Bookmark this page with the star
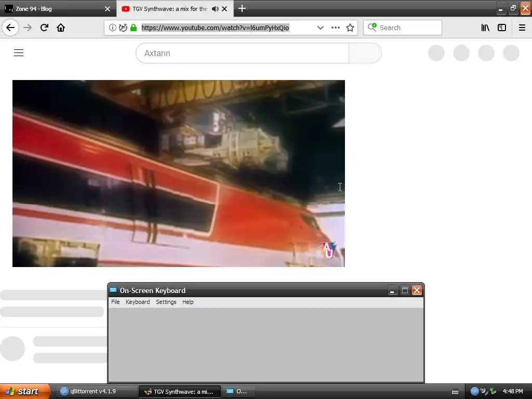The width and height of the screenshot is (532, 399). [350, 28]
